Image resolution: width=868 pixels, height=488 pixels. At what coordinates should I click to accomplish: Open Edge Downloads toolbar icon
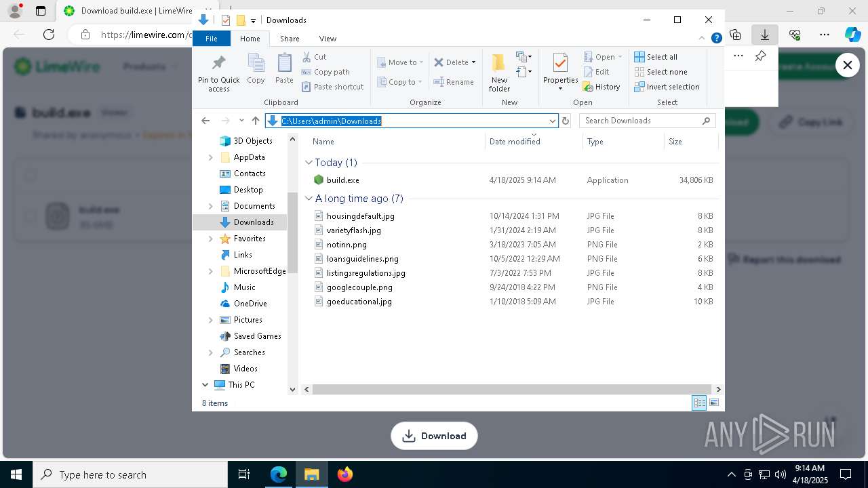tap(765, 35)
